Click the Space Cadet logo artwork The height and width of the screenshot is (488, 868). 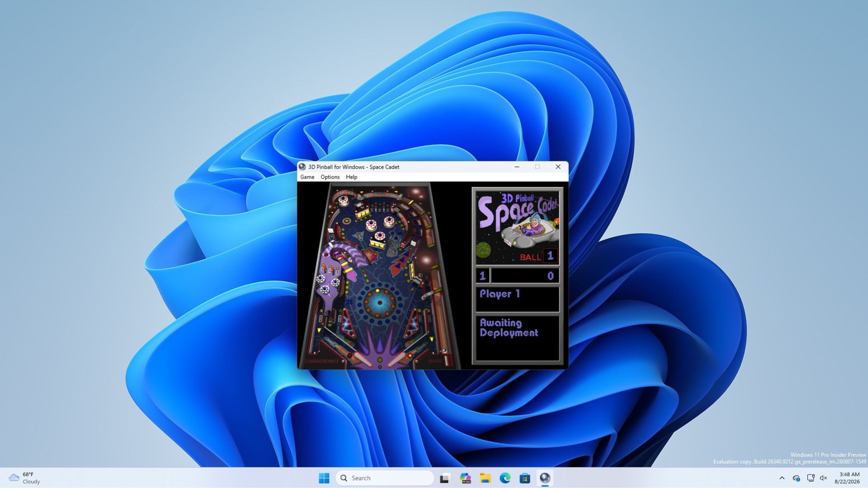point(518,227)
